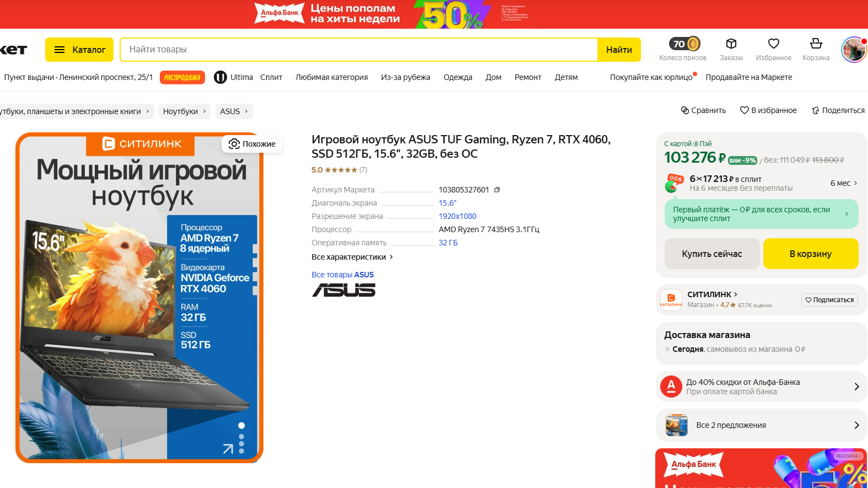Open Favorites heart icon in header
Viewport: 868px width, 488px height.
coord(774,44)
